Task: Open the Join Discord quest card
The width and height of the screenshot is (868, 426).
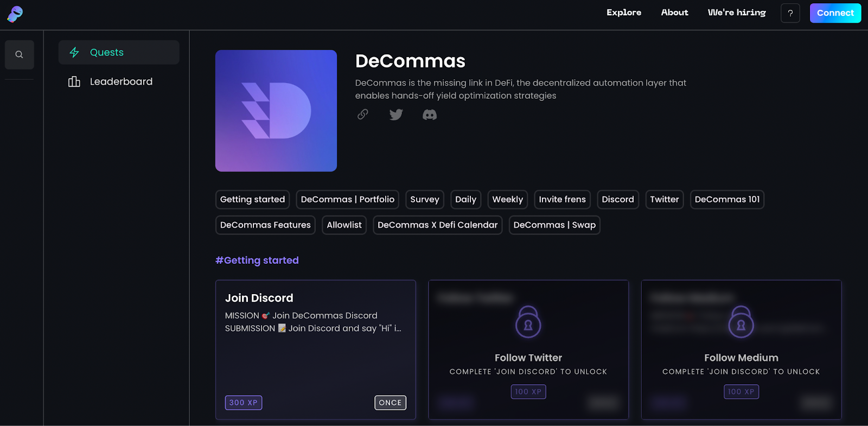Action: (x=316, y=349)
